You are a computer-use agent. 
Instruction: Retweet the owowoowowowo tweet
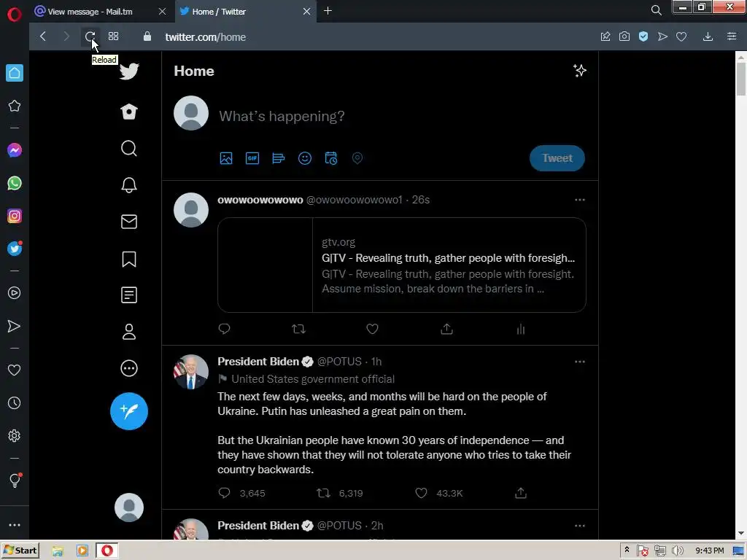[298, 329]
